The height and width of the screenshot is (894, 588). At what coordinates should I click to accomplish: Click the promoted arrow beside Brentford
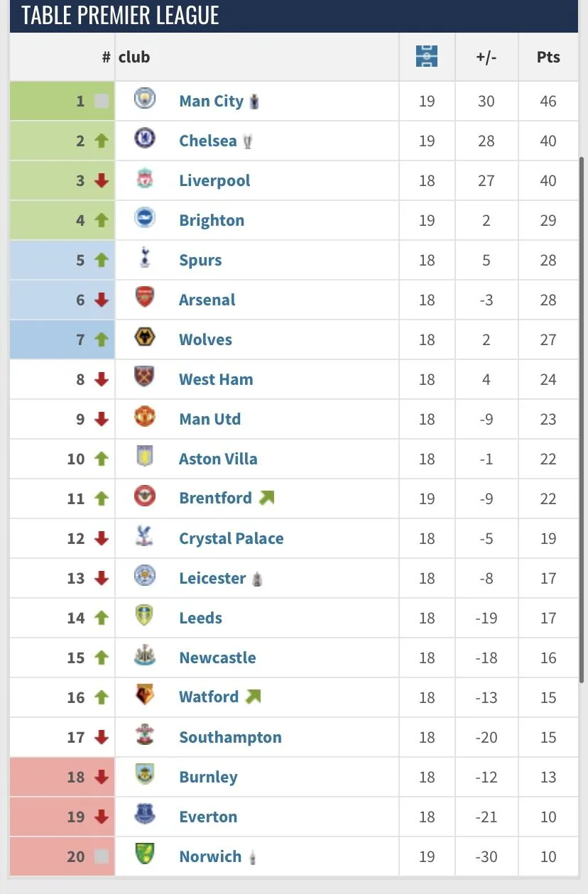tap(266, 498)
